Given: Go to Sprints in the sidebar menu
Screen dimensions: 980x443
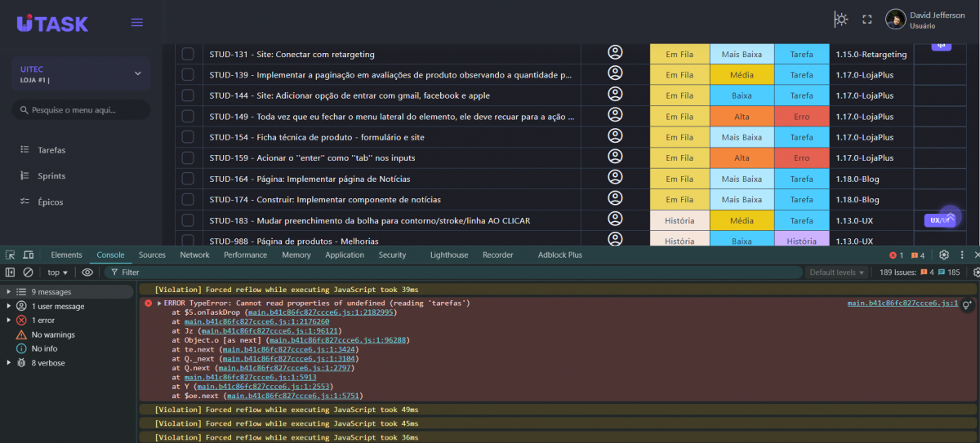Looking at the screenshot, I should pyautogui.click(x=51, y=176).
